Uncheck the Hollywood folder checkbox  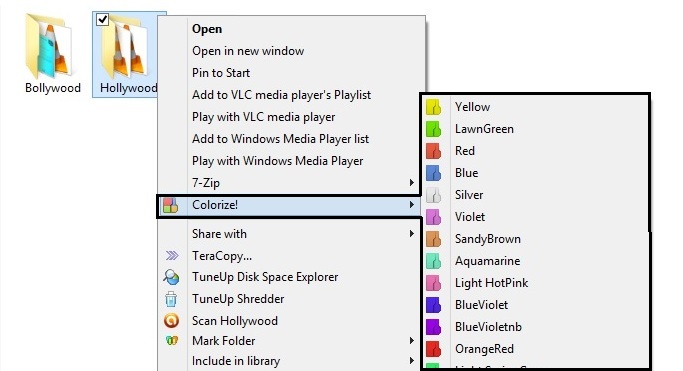102,19
